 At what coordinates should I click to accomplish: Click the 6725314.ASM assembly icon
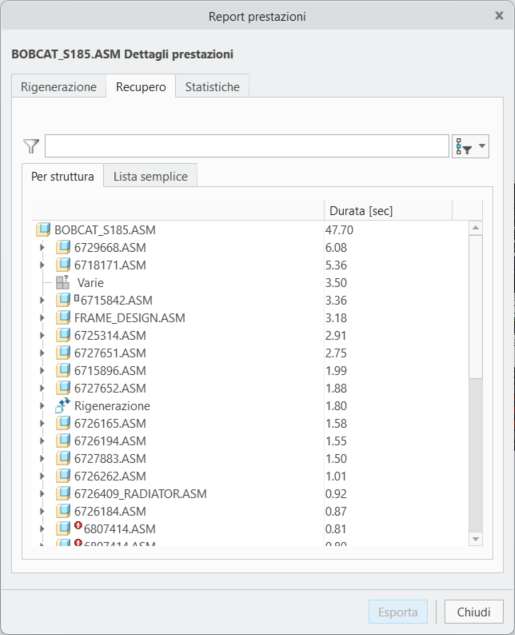coord(63,335)
